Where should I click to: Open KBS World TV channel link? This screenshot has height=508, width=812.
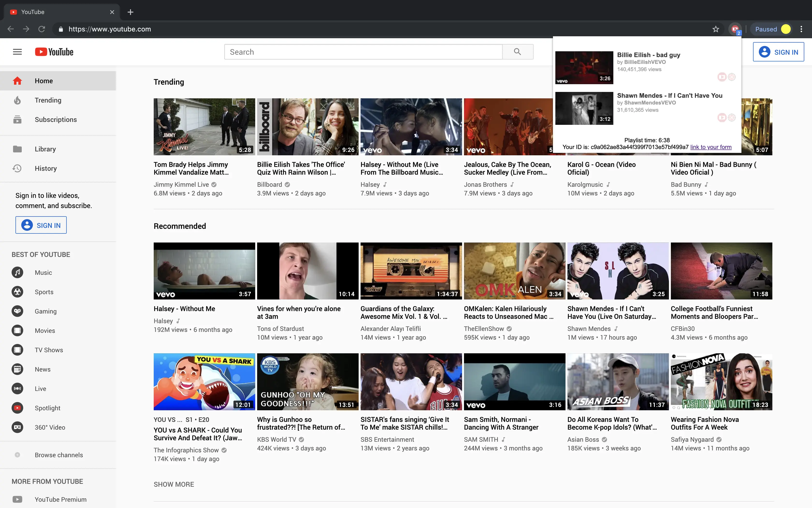coord(276,440)
